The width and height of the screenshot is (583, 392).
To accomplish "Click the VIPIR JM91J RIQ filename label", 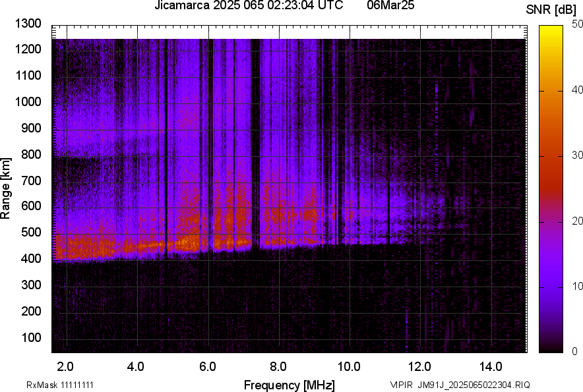I will pos(460,385).
